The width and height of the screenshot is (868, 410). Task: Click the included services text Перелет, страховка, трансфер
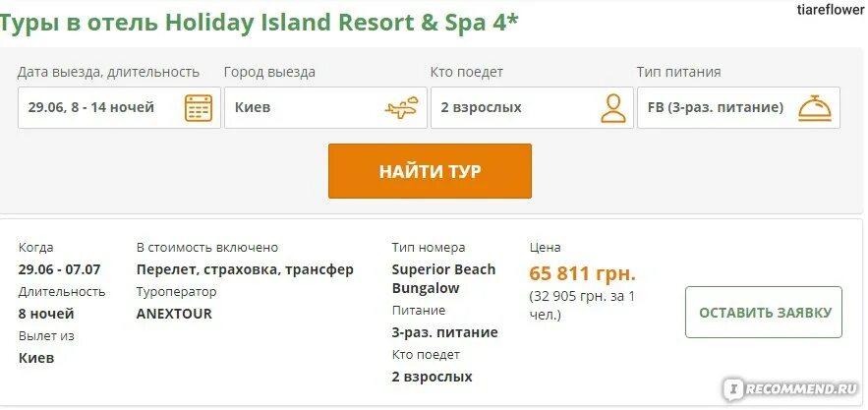point(245,269)
